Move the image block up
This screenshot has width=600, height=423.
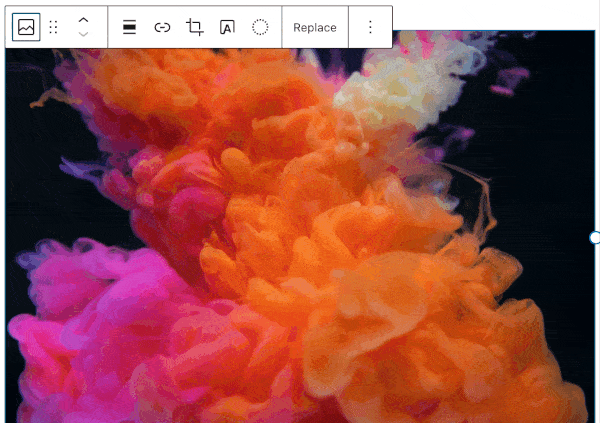[84, 20]
